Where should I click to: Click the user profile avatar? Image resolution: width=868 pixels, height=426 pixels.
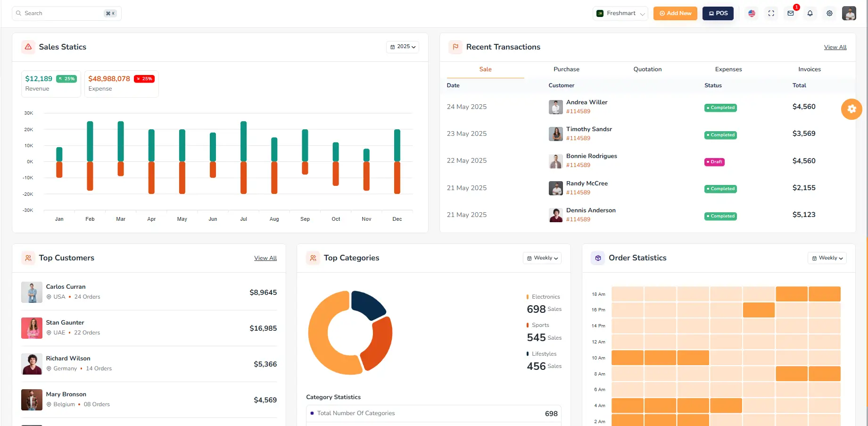click(849, 13)
